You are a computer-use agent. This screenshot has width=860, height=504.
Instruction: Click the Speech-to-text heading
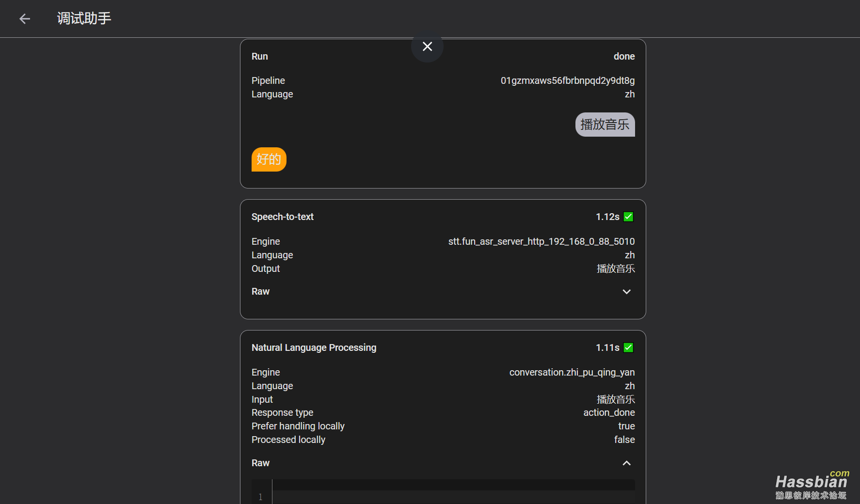coord(283,217)
